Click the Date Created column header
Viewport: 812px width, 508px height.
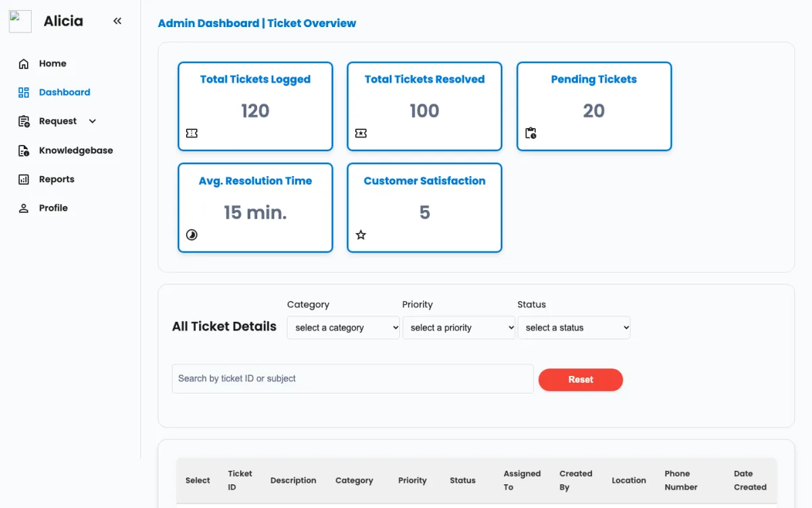click(750, 480)
